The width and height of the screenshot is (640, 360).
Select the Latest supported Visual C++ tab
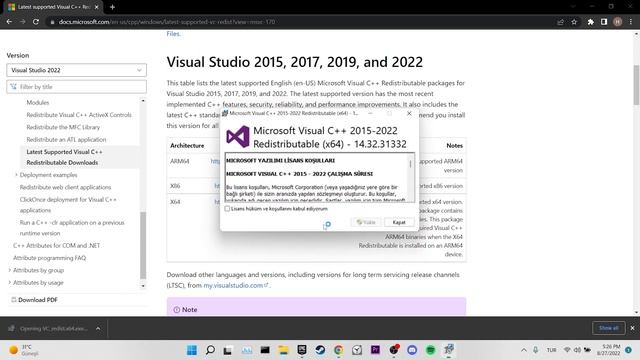point(53,7)
